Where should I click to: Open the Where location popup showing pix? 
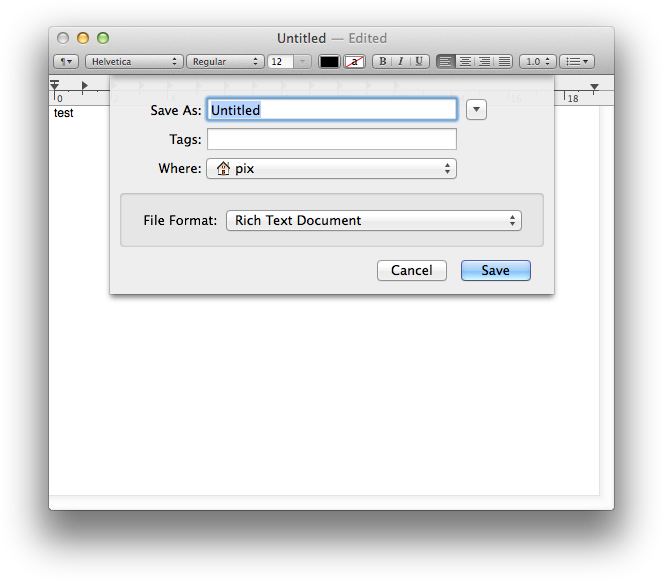[x=331, y=169]
